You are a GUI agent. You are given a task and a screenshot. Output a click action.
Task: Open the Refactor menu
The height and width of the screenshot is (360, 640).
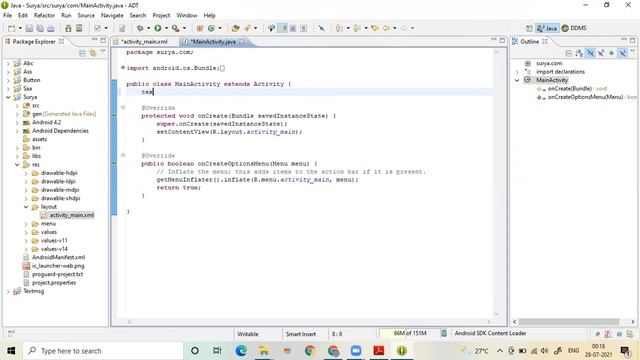pos(44,16)
